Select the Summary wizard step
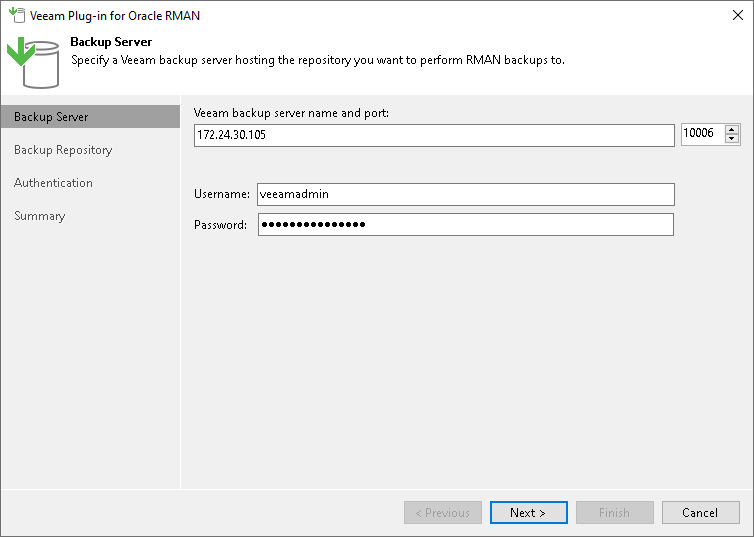754x537 pixels. 39,216
